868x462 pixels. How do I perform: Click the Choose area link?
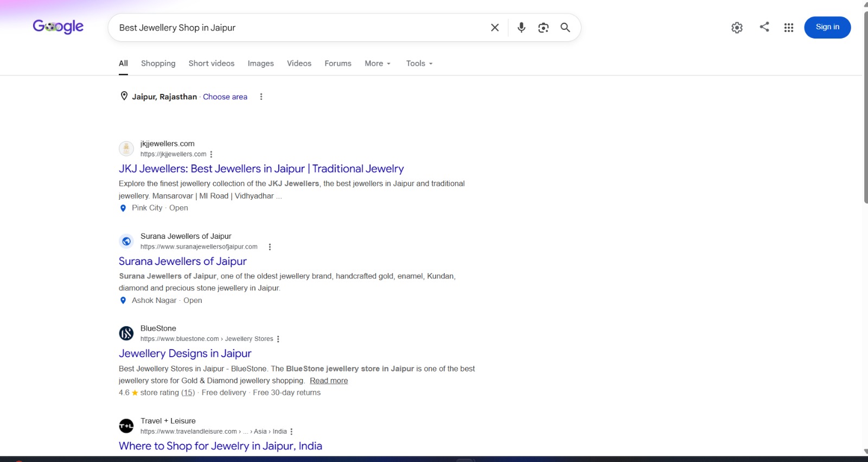225,97
